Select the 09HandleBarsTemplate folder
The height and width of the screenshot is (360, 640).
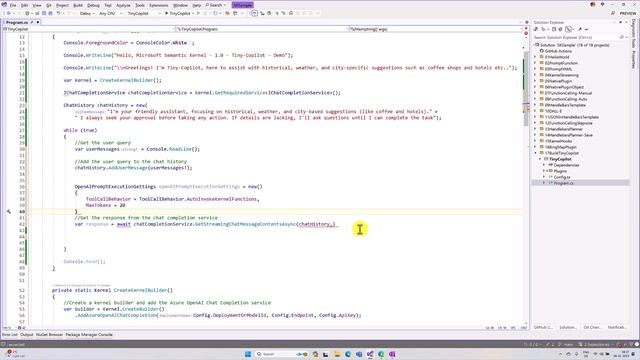coord(565,105)
